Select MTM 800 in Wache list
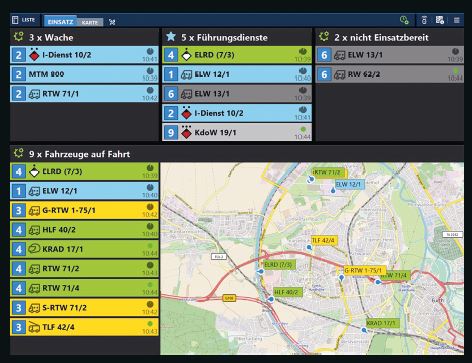 84,74
